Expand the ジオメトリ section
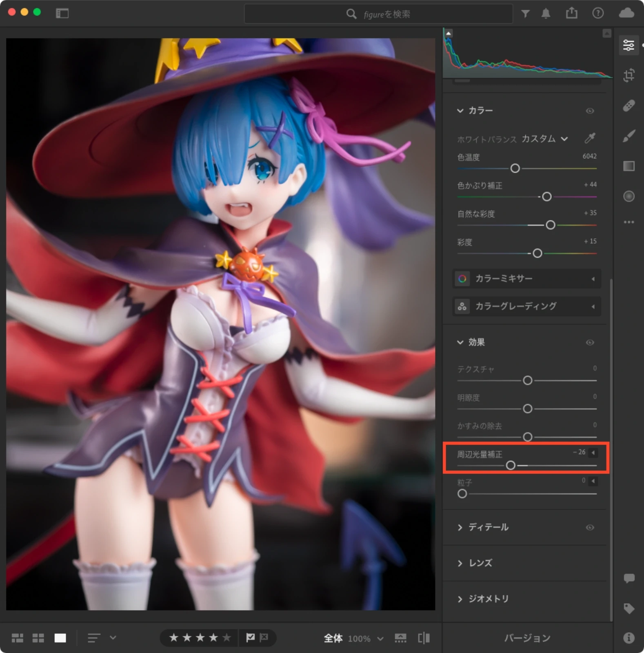The image size is (644, 653). [460, 599]
